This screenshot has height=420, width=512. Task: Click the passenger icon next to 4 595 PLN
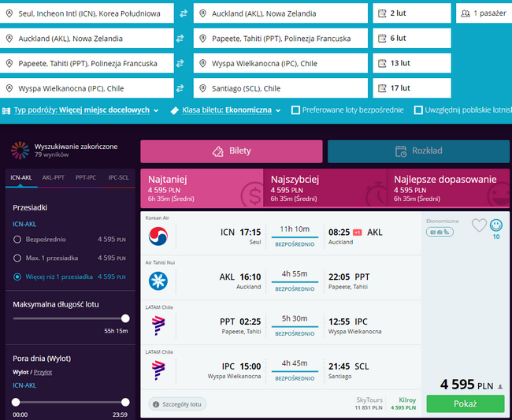[500, 387]
